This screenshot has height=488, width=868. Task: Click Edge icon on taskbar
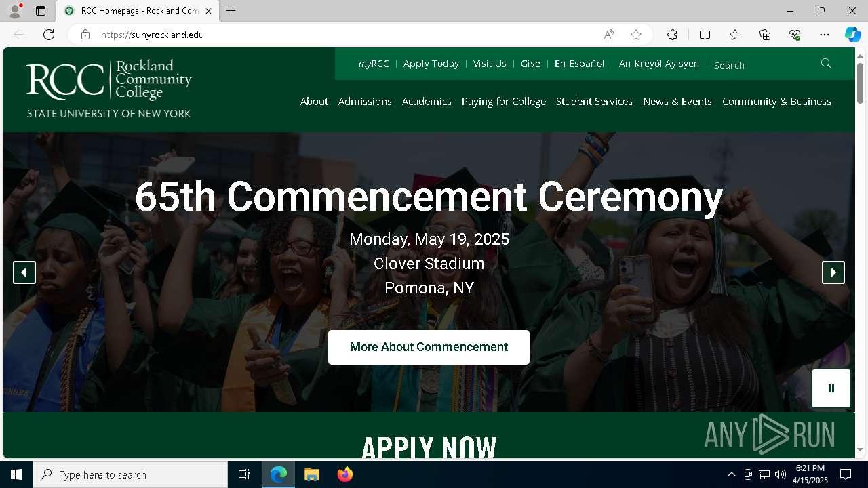tap(279, 474)
